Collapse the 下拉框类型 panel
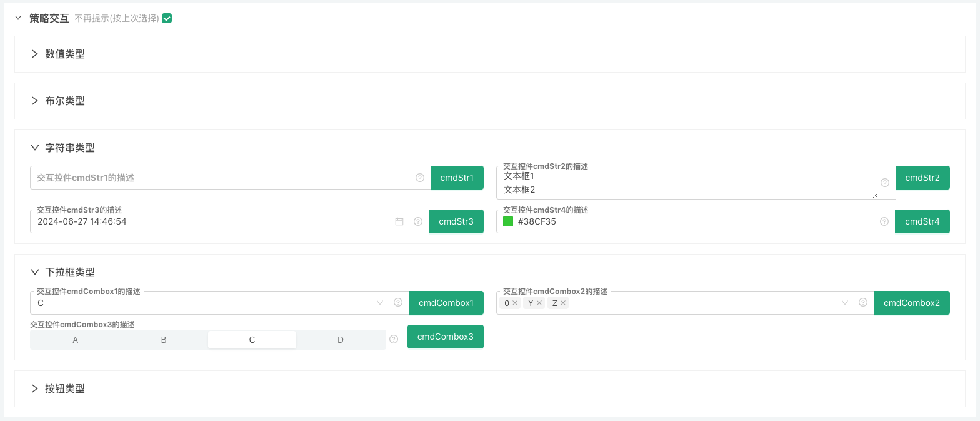This screenshot has height=421, width=980. pyautogui.click(x=35, y=272)
